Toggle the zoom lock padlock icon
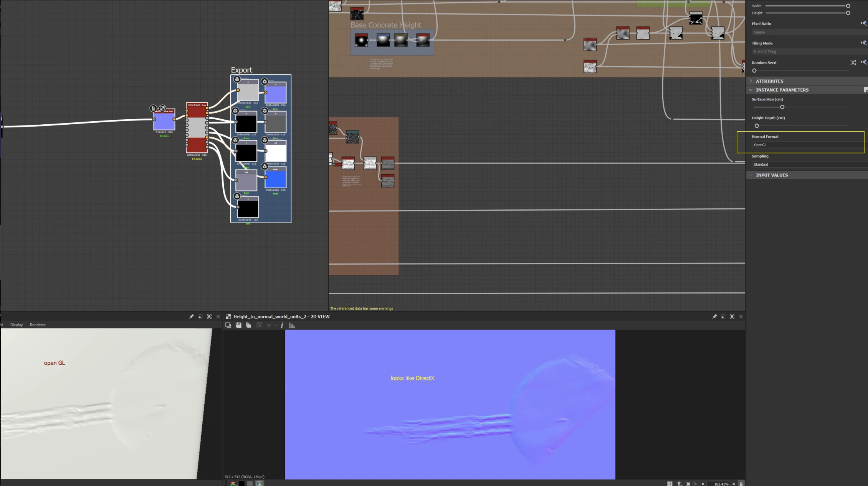This screenshot has height=486, width=868. coord(741,484)
